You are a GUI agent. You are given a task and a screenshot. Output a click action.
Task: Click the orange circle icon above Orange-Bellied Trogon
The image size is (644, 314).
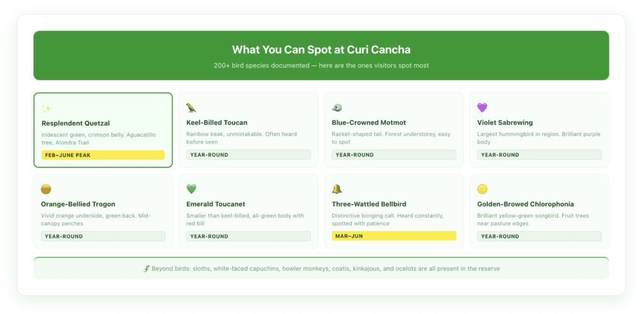pyautogui.click(x=46, y=189)
